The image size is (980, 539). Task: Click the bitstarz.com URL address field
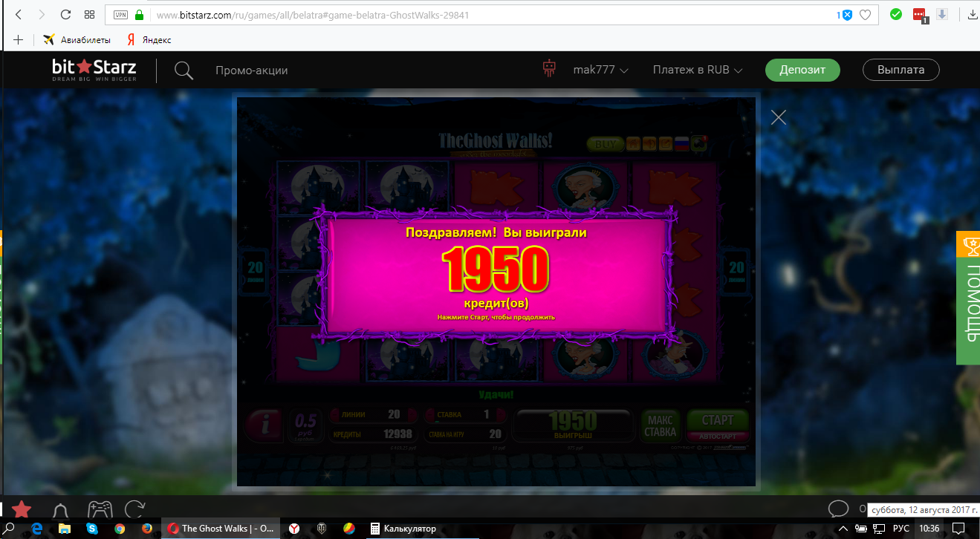312,15
